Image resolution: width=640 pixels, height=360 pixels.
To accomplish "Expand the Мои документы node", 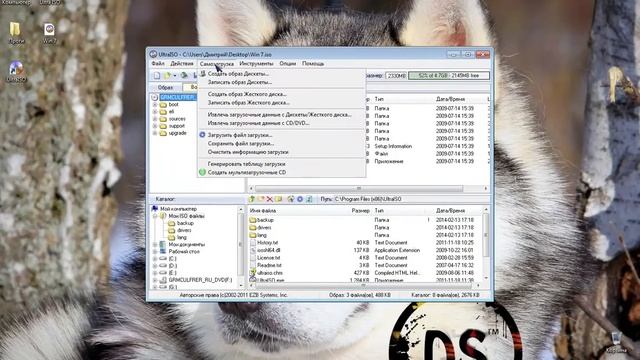I will [155, 244].
